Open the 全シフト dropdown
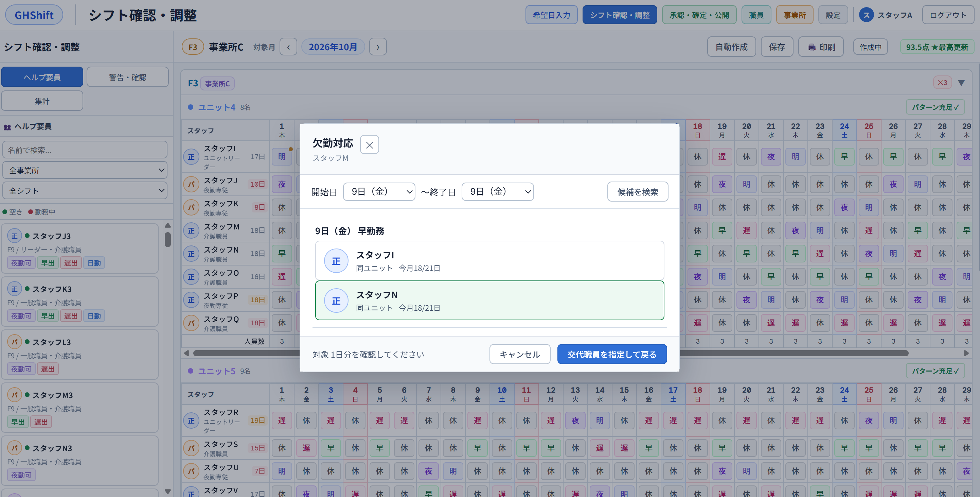The height and width of the screenshot is (497, 980). click(x=85, y=190)
